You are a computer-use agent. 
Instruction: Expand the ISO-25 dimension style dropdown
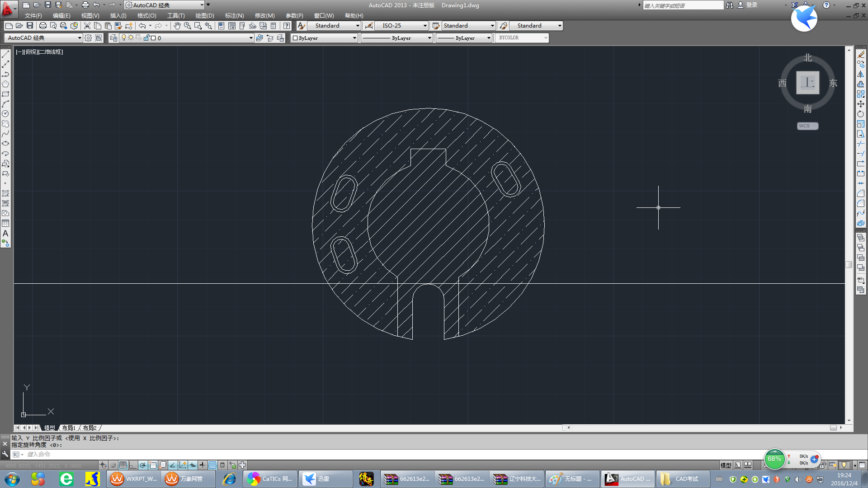(x=425, y=26)
